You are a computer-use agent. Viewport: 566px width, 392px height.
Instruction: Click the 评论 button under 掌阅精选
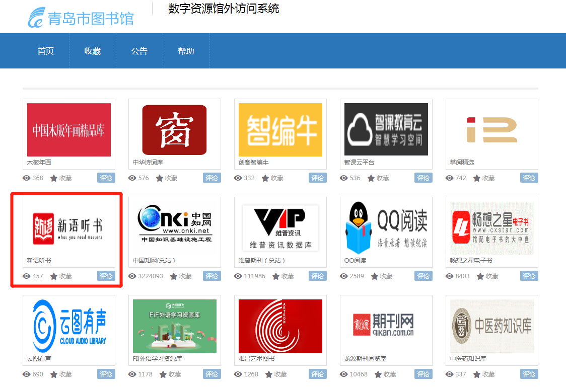[x=529, y=178]
